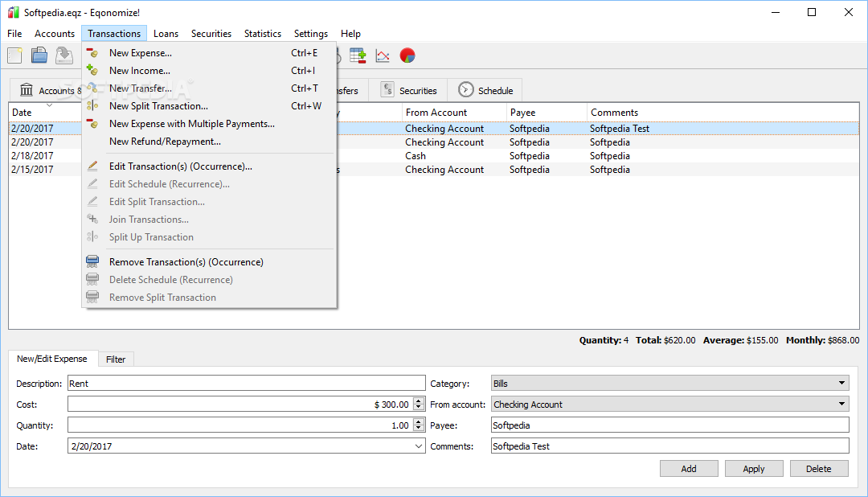Click greyed Split Up Transaction entry
Viewport: 868px width, 497px height.
tap(209, 238)
